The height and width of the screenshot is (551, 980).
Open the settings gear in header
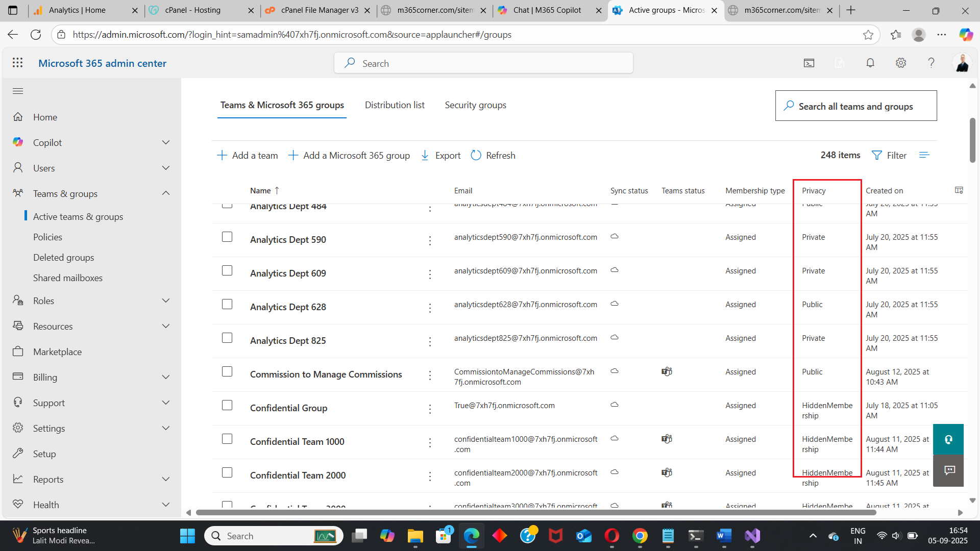(x=901, y=63)
